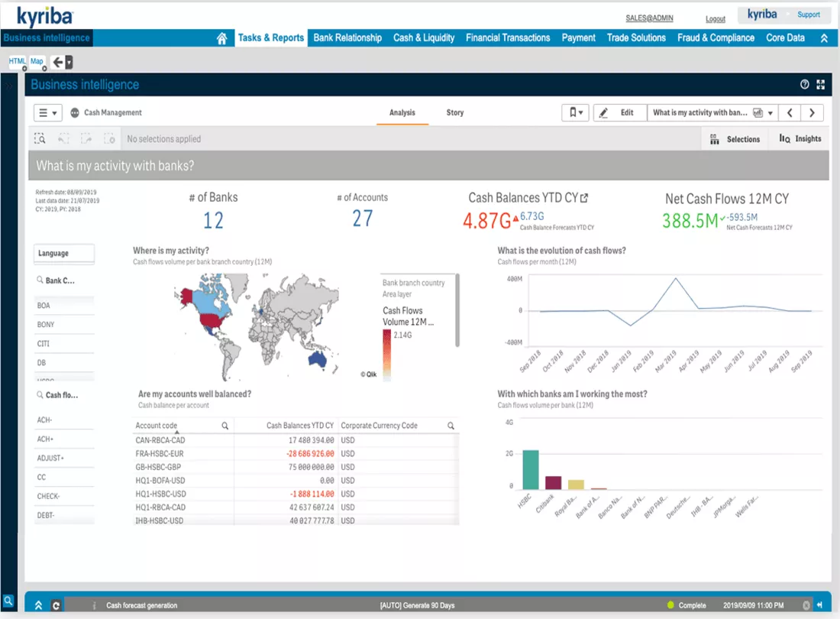Click the Edit pencil button
Viewport: 840px width, 619px height.
[x=619, y=112]
